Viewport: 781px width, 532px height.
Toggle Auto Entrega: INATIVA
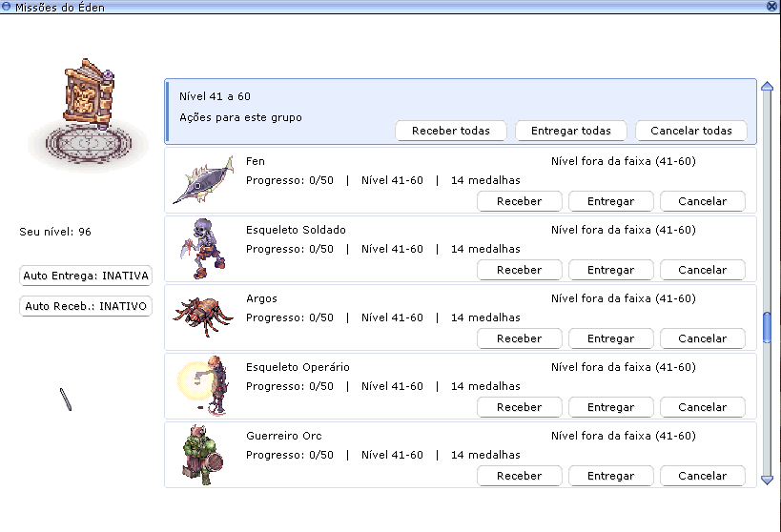click(x=86, y=276)
